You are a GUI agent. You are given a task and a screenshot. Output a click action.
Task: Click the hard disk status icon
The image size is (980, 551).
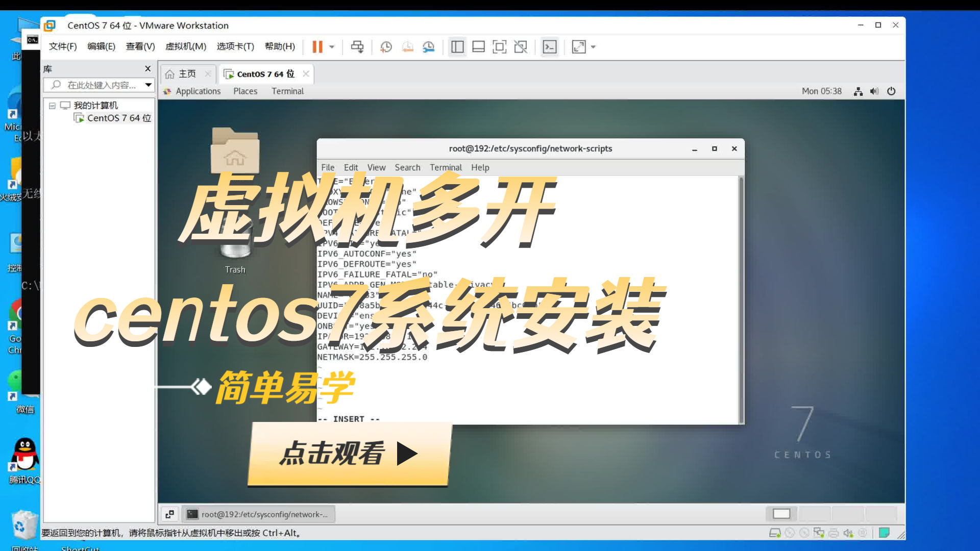pyautogui.click(x=775, y=533)
